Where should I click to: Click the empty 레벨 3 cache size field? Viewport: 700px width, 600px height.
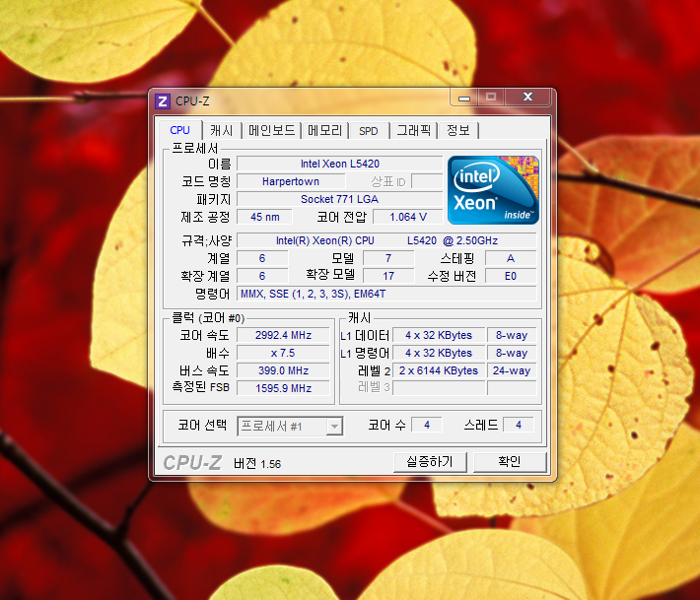439,388
